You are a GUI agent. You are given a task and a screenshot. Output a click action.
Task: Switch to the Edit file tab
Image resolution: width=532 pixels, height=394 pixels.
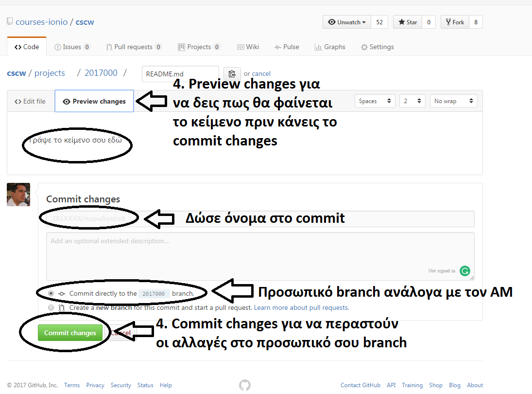pos(30,101)
